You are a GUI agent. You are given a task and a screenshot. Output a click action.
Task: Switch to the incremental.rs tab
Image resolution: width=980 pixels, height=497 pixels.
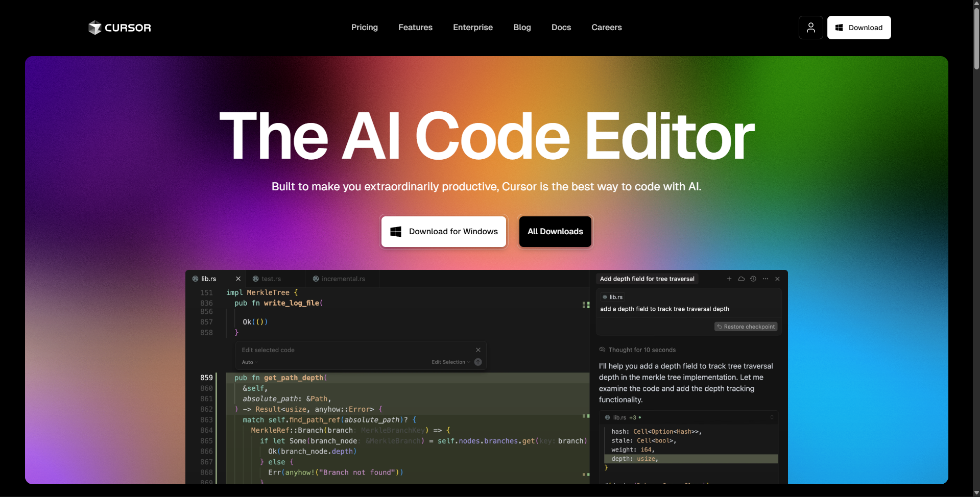pos(343,279)
